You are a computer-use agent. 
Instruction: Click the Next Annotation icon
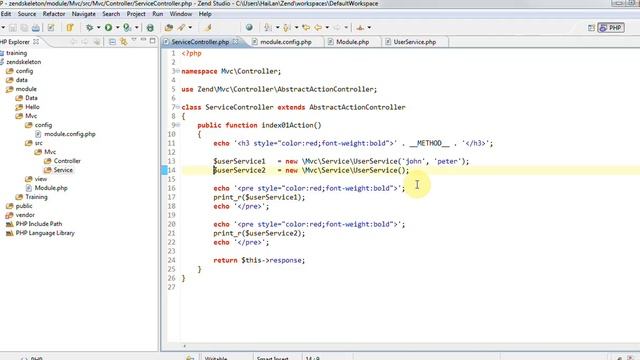pyautogui.click(x=268, y=28)
